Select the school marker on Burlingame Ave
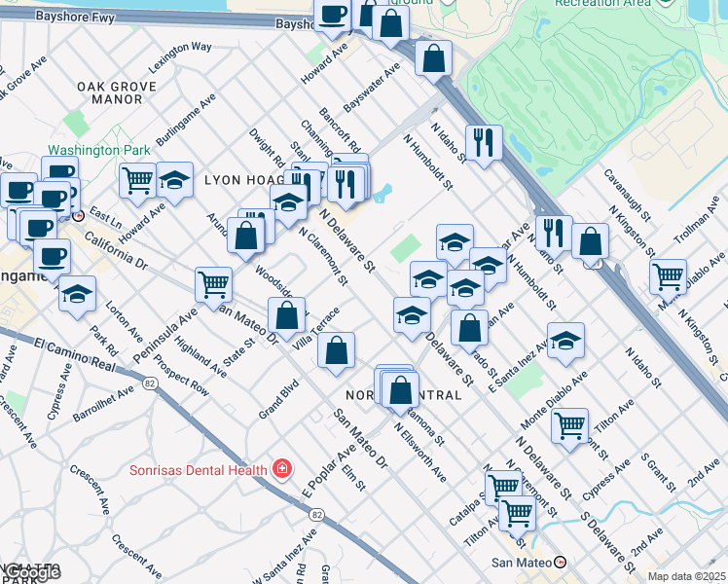This screenshot has height=584, width=728. click(x=174, y=182)
